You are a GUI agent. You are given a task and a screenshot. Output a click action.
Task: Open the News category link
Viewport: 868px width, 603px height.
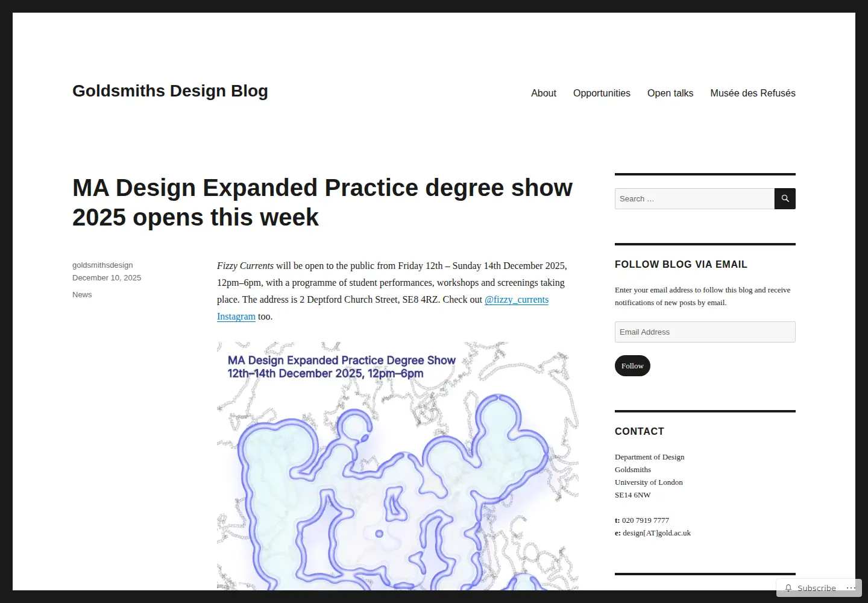pyautogui.click(x=82, y=294)
